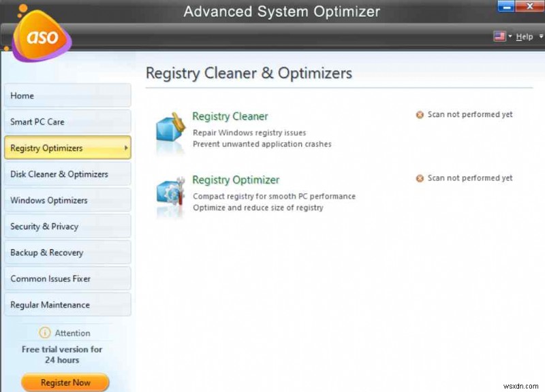Image resolution: width=545 pixels, height=392 pixels.
Task: Expand the Help dropdown arrow
Action: pos(541,36)
